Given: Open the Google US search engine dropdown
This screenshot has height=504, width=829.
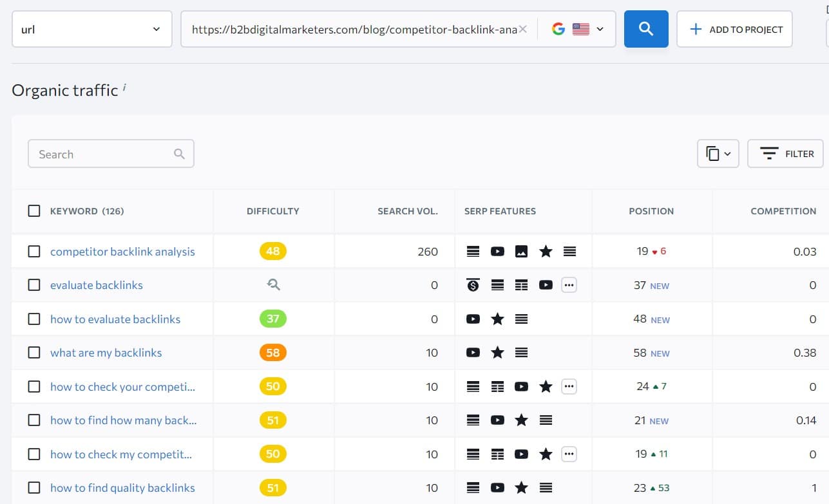Looking at the screenshot, I should pyautogui.click(x=578, y=29).
